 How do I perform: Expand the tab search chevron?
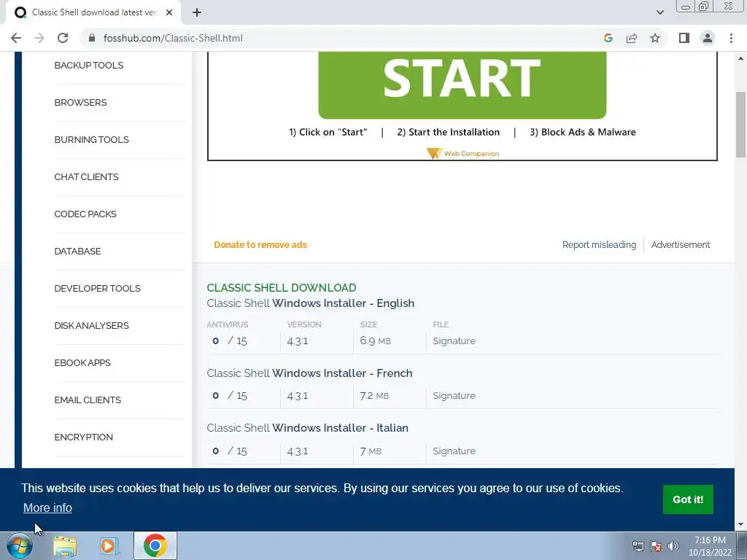[659, 13]
